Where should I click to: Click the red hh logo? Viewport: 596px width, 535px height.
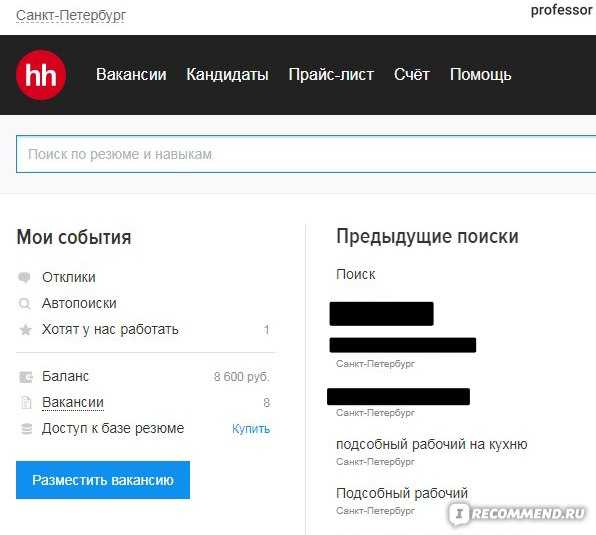click(41, 75)
